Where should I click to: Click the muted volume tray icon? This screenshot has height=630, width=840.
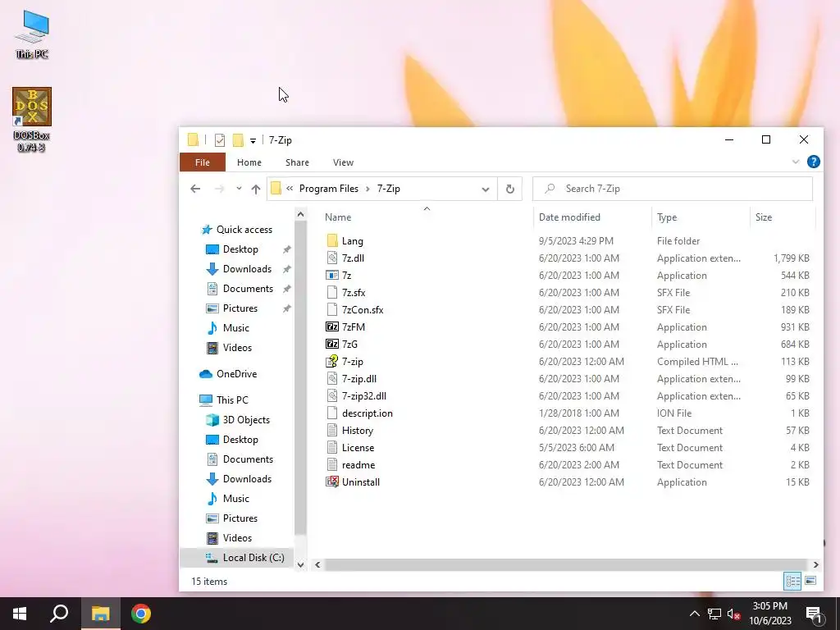point(733,614)
